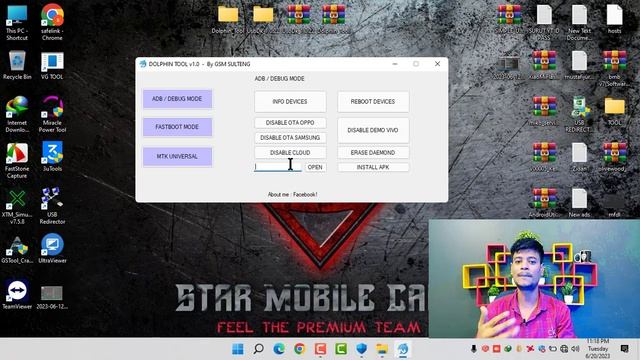This screenshot has height=360, width=640.
Task: Minimize the Dolphin Tool window
Action: coord(395,64)
